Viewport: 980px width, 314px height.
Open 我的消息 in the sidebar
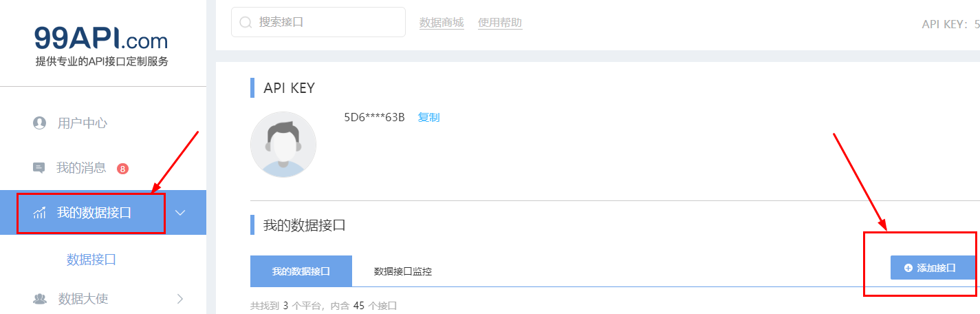81,168
